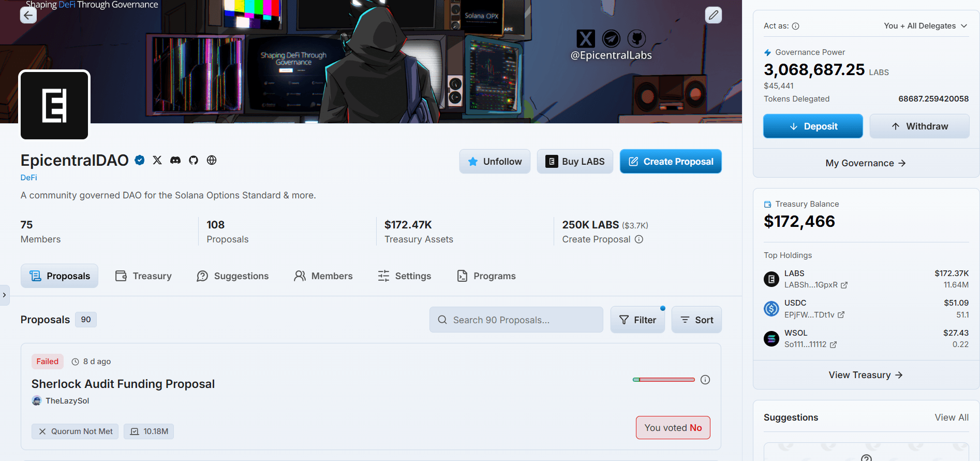The height and width of the screenshot is (461, 980).
Task: Click the back arrow on banner
Action: coord(28,15)
